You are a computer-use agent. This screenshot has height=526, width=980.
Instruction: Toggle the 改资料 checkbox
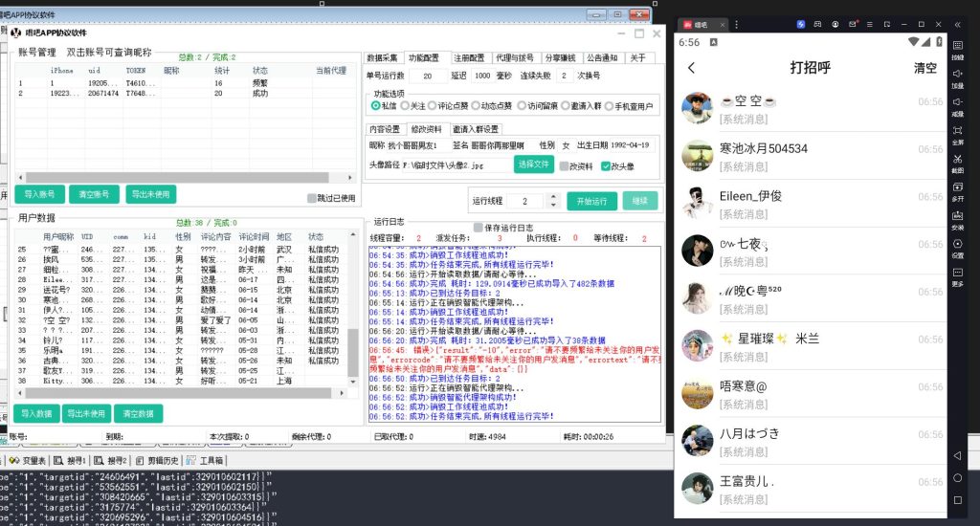click(x=565, y=166)
